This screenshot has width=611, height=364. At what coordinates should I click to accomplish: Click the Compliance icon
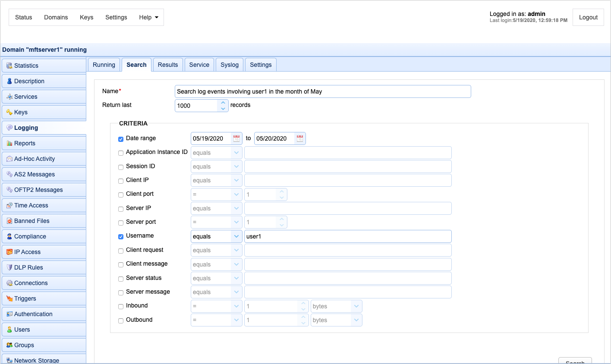(x=9, y=236)
